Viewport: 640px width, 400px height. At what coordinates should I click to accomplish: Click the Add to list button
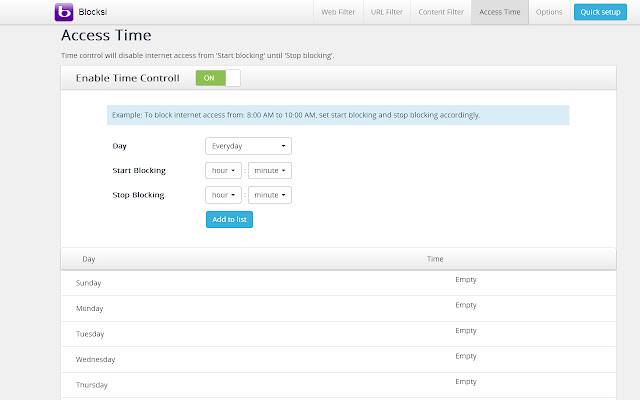click(x=229, y=219)
